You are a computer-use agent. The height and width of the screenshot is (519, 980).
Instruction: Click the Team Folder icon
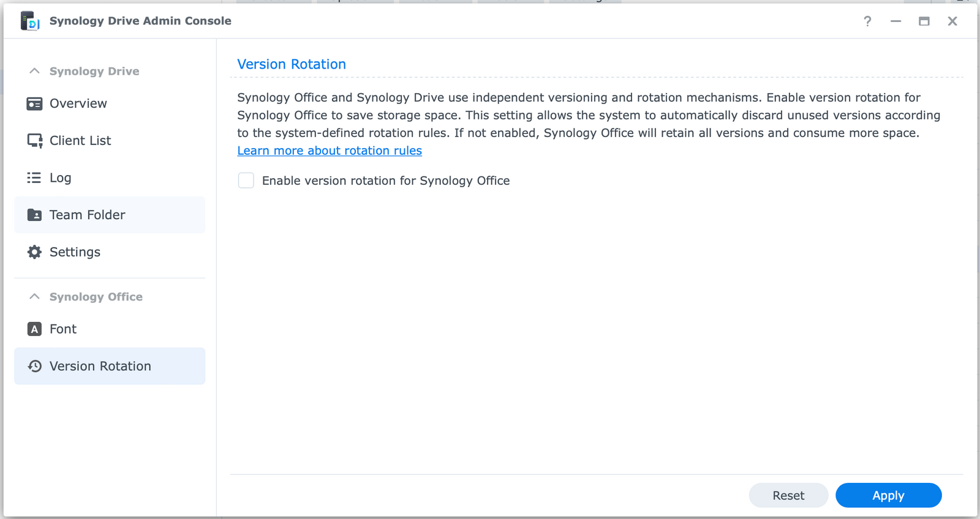34,215
